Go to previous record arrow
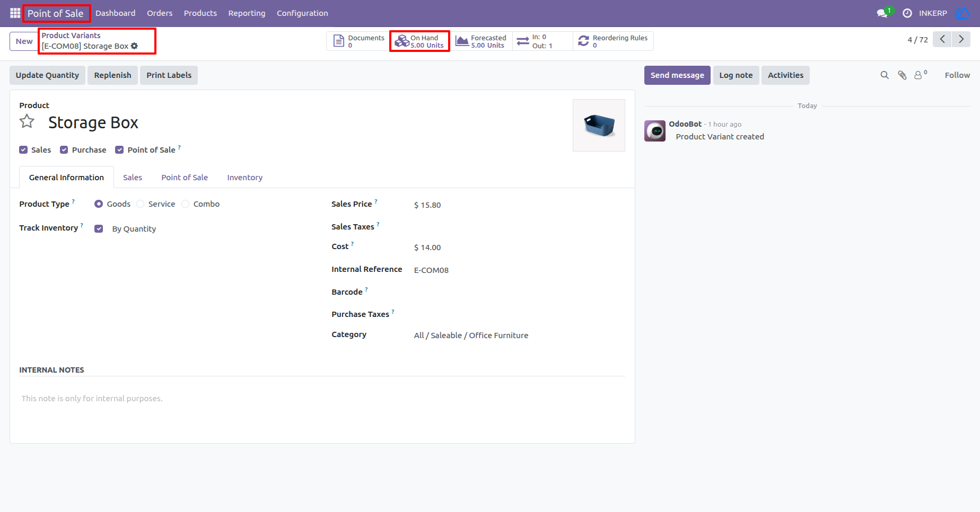980x512 pixels. point(942,39)
